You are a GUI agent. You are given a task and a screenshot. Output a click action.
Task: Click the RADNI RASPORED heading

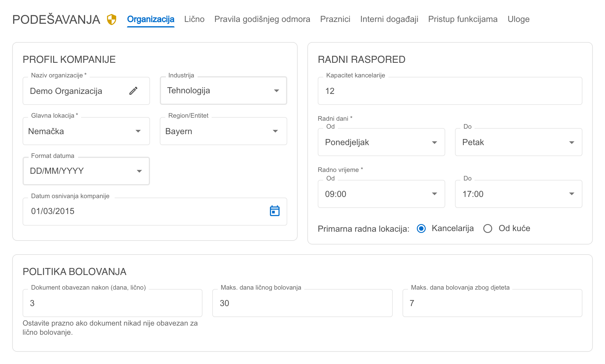pyautogui.click(x=362, y=59)
